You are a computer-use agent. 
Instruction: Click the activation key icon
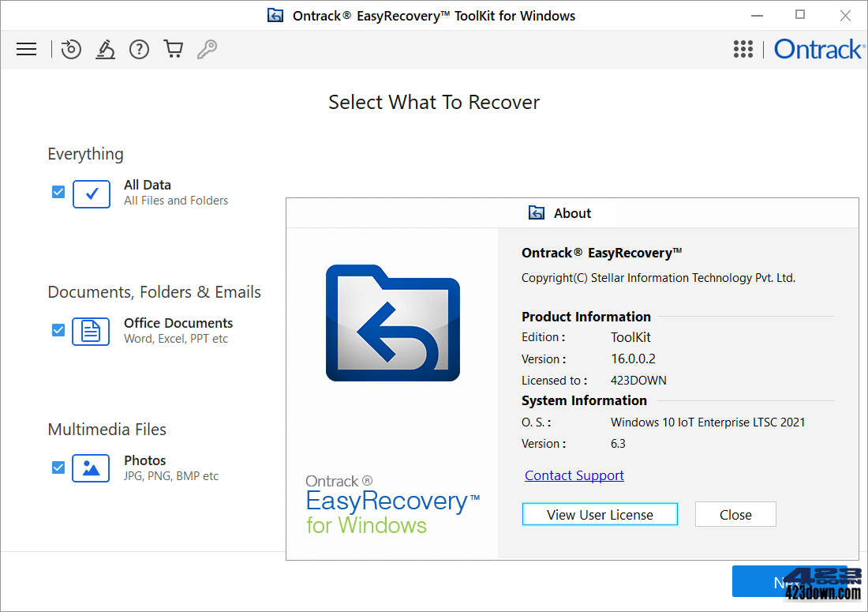[207, 49]
